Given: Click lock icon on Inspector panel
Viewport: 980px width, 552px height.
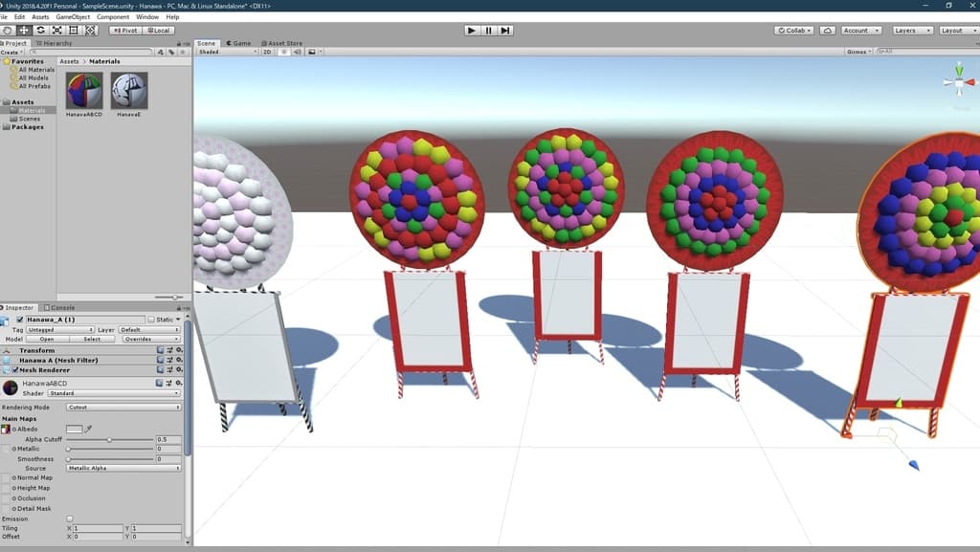Looking at the screenshot, I should point(179,308).
